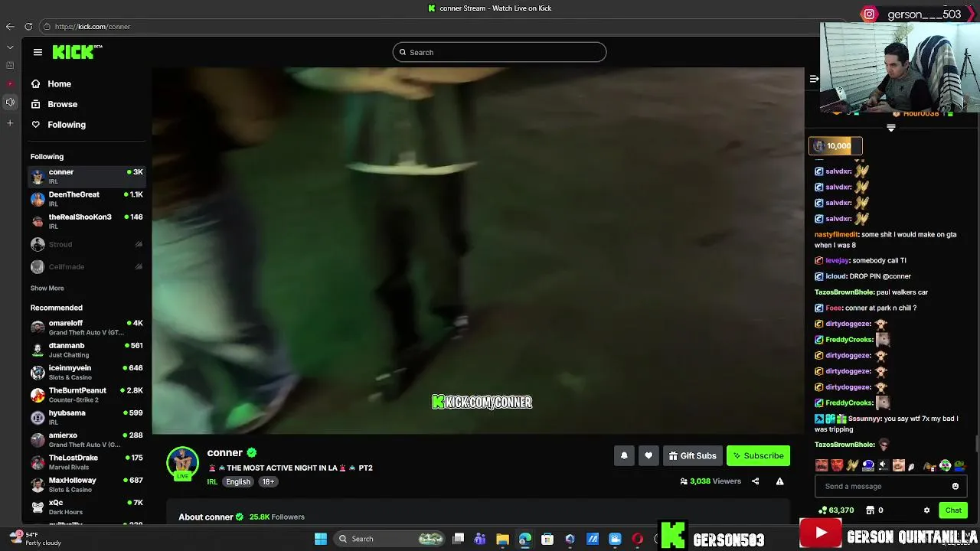980x551 pixels.
Task: Expand Following with Show More
Action: [x=47, y=289]
